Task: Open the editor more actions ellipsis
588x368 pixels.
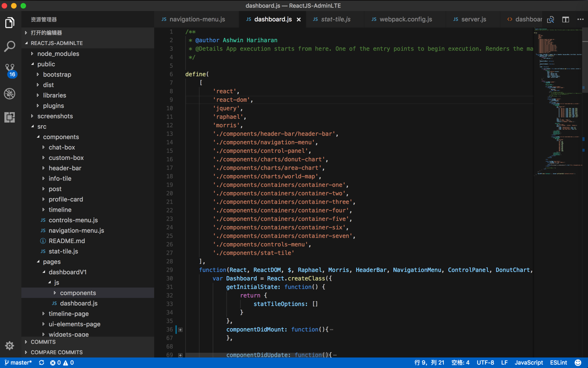Action: pos(580,19)
